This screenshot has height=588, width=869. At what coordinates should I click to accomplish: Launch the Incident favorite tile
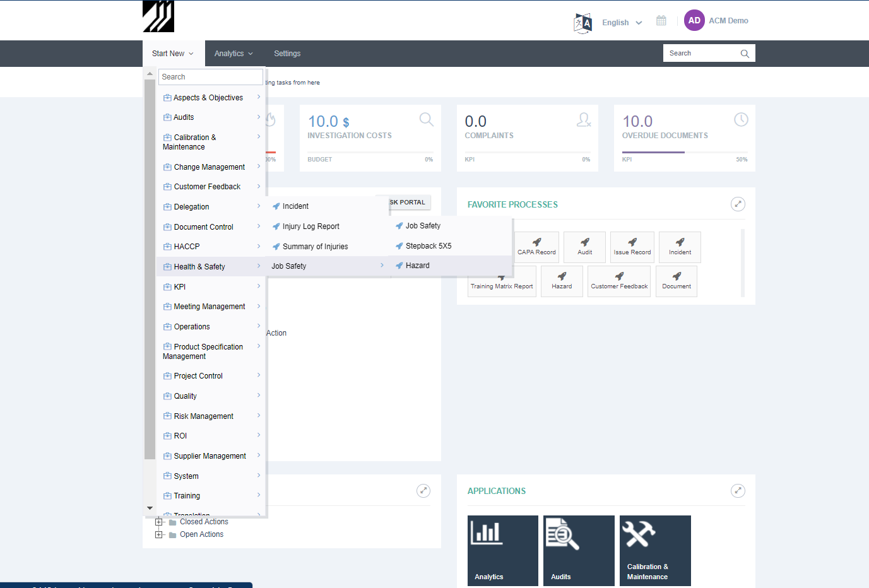pos(680,247)
